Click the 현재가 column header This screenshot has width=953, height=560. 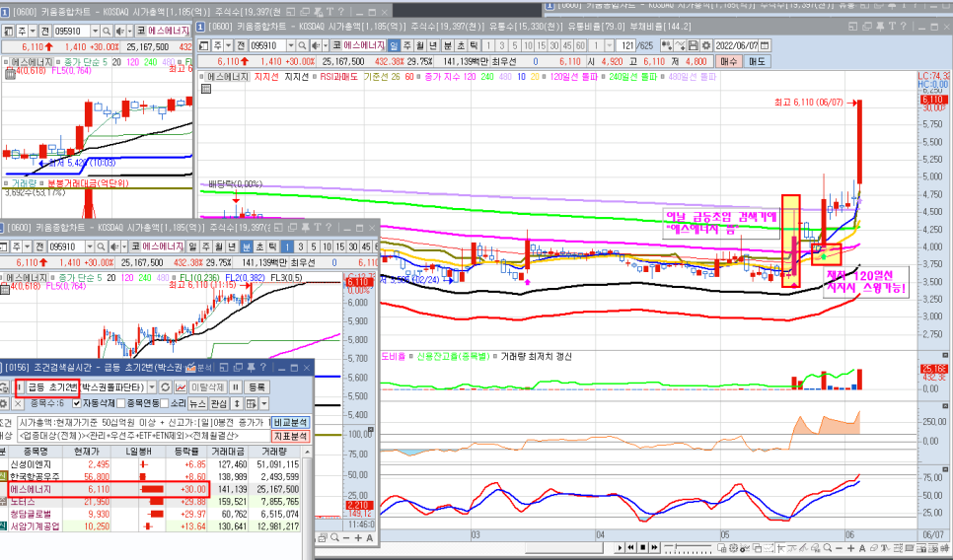(x=87, y=452)
